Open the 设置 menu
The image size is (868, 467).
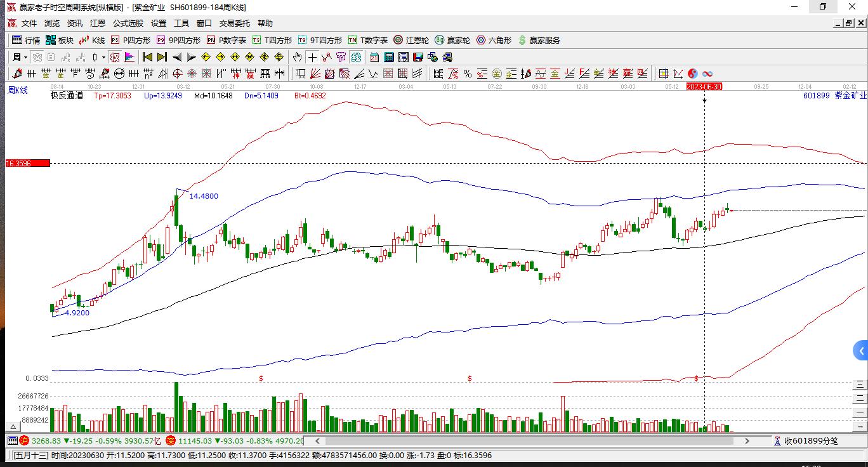click(159, 23)
